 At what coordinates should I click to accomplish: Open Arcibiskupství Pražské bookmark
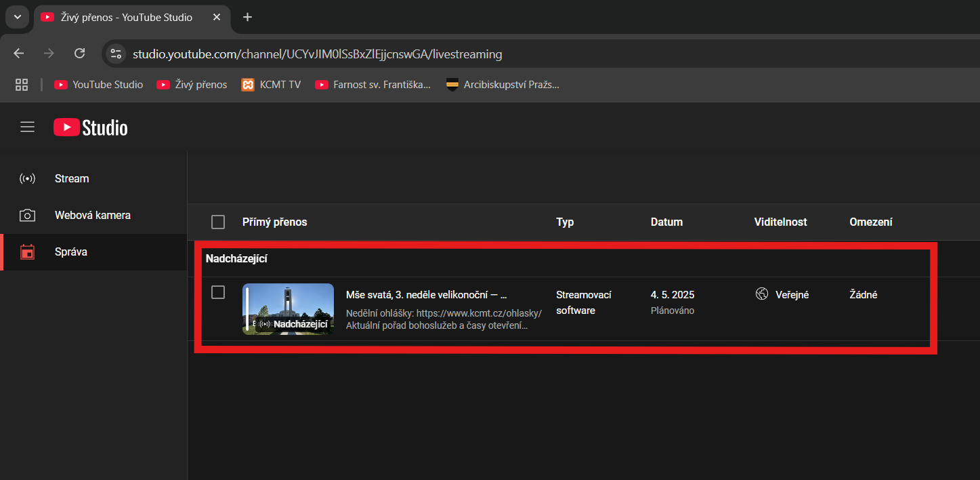coord(502,85)
